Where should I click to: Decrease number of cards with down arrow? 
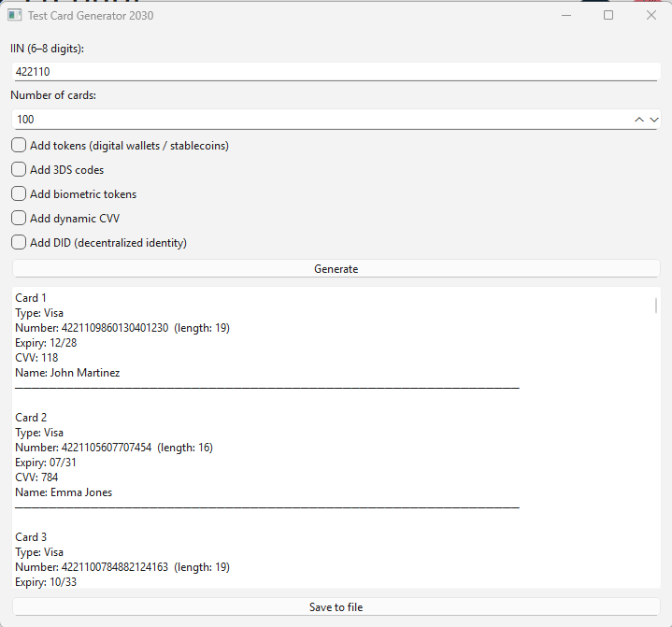pos(654,120)
